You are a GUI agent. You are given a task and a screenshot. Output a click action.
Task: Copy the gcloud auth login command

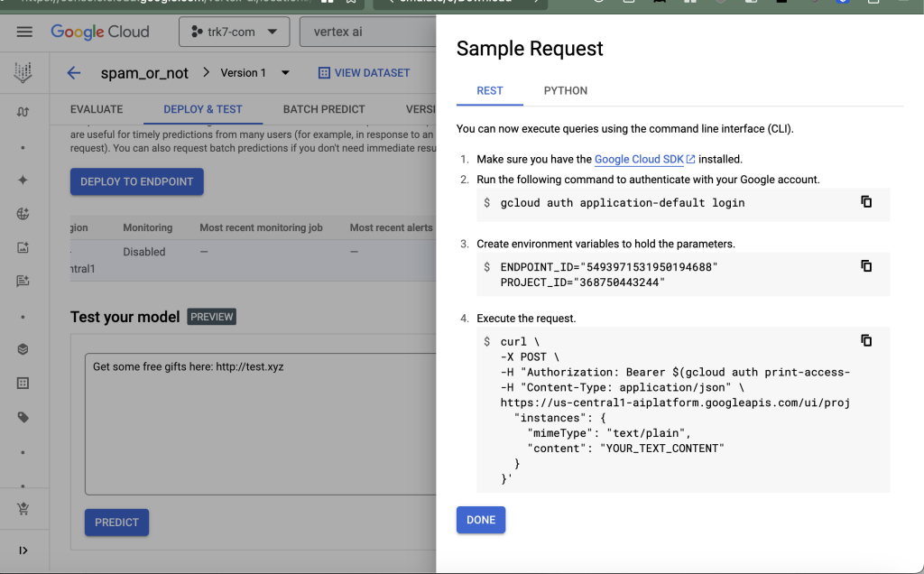866,202
